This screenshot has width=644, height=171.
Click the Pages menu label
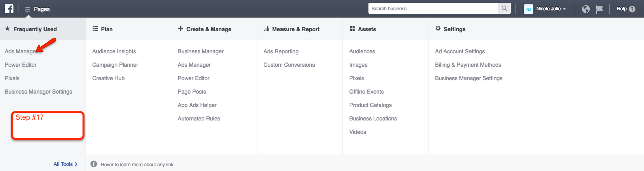(42, 9)
